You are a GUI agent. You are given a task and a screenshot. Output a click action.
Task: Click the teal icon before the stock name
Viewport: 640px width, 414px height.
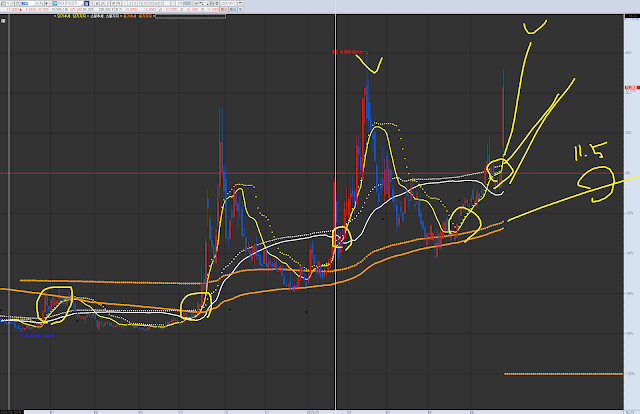[x=55, y=3]
